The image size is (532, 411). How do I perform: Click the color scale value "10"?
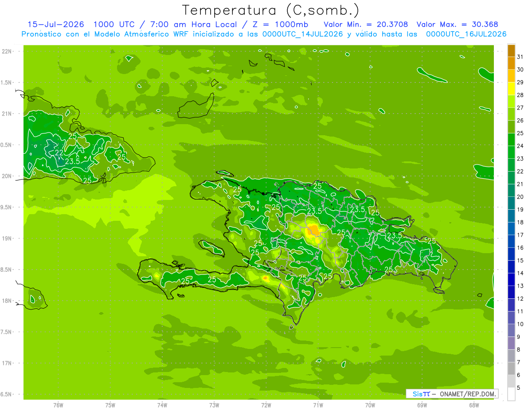click(x=520, y=324)
